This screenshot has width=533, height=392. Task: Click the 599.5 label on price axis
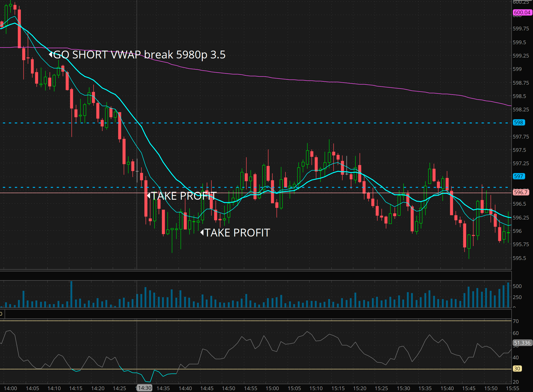pyautogui.click(x=519, y=42)
